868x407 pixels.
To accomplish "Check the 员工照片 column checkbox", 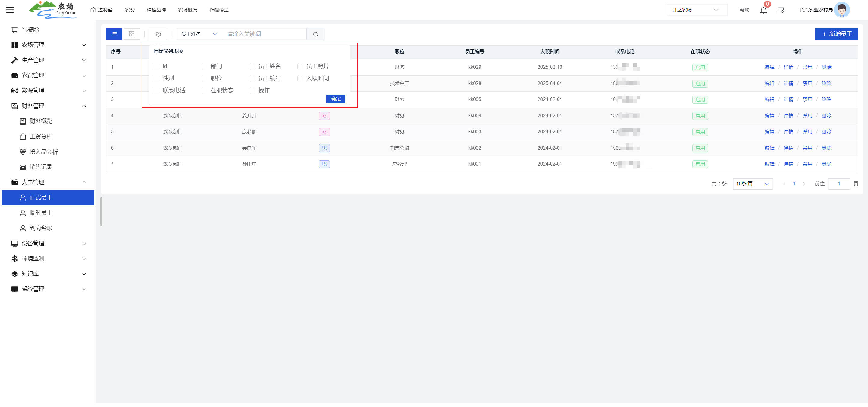I will point(300,66).
